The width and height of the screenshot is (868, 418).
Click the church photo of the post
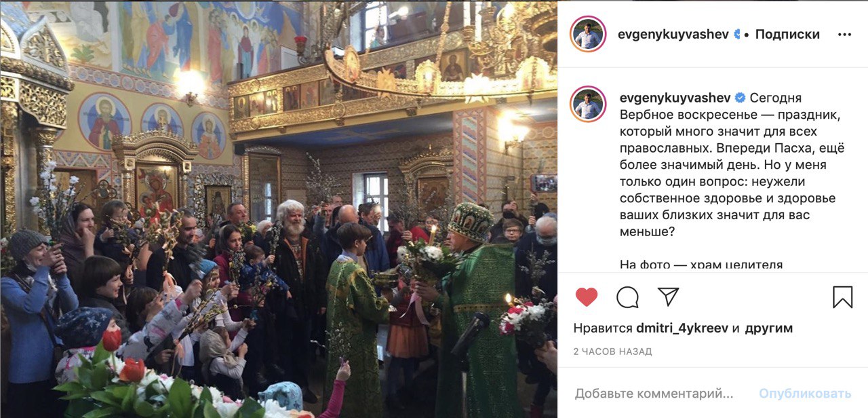point(279,209)
